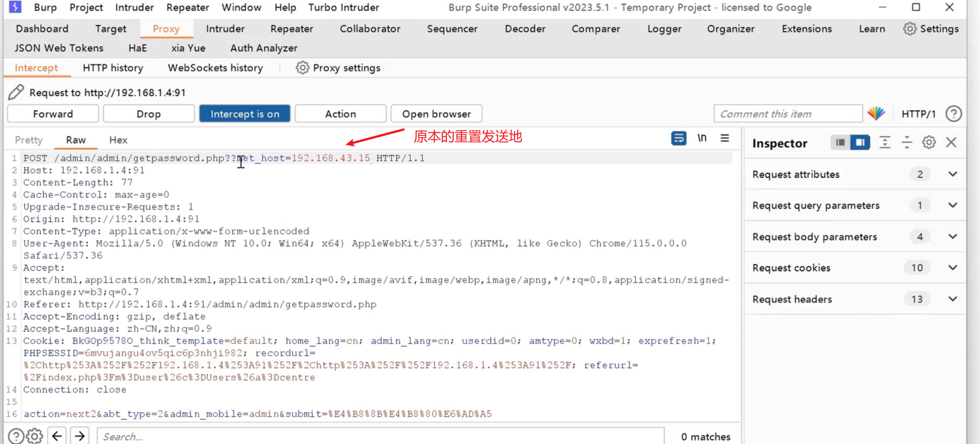Click the pencil edit target icon

16,92
